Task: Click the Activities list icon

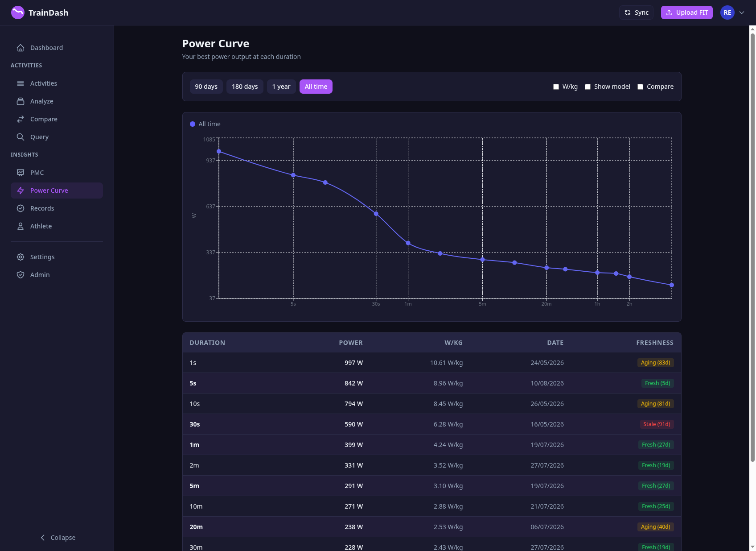Action: (21, 83)
